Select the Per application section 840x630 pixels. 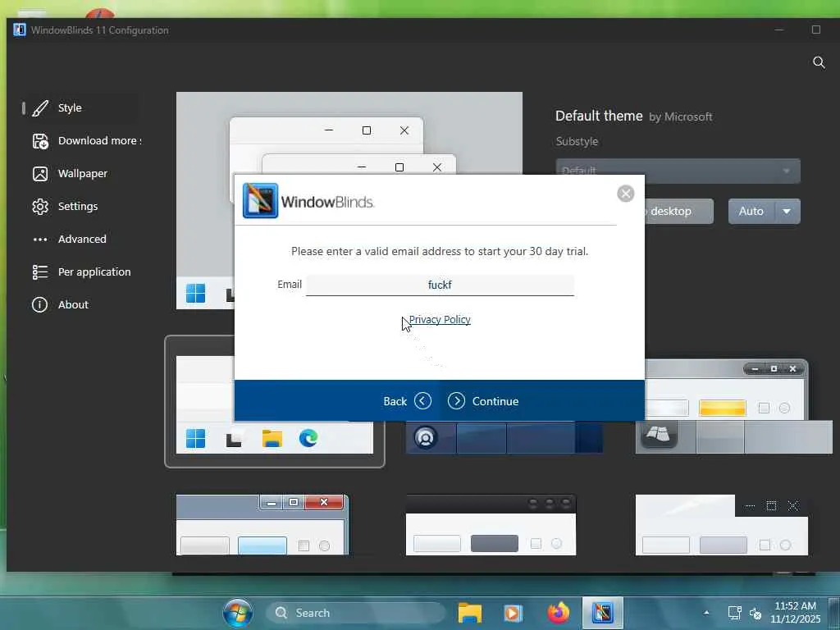point(81,272)
